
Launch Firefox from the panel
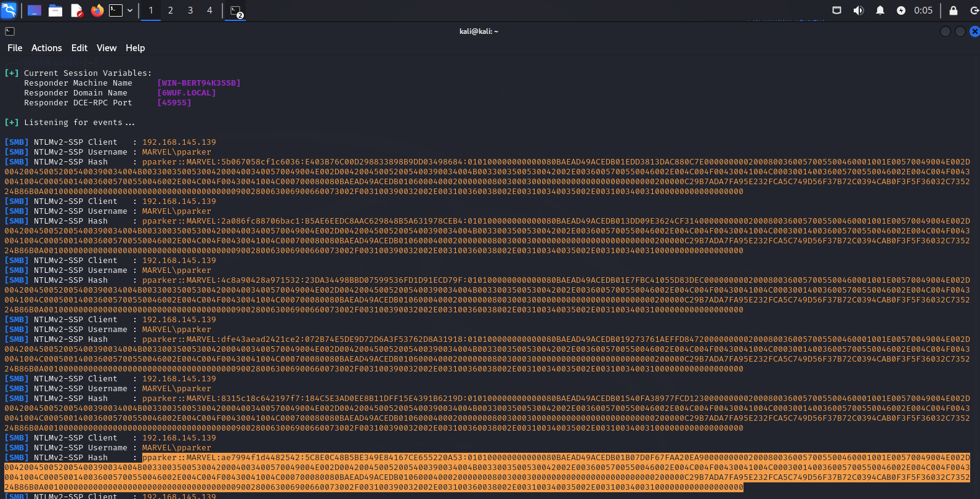(97, 10)
